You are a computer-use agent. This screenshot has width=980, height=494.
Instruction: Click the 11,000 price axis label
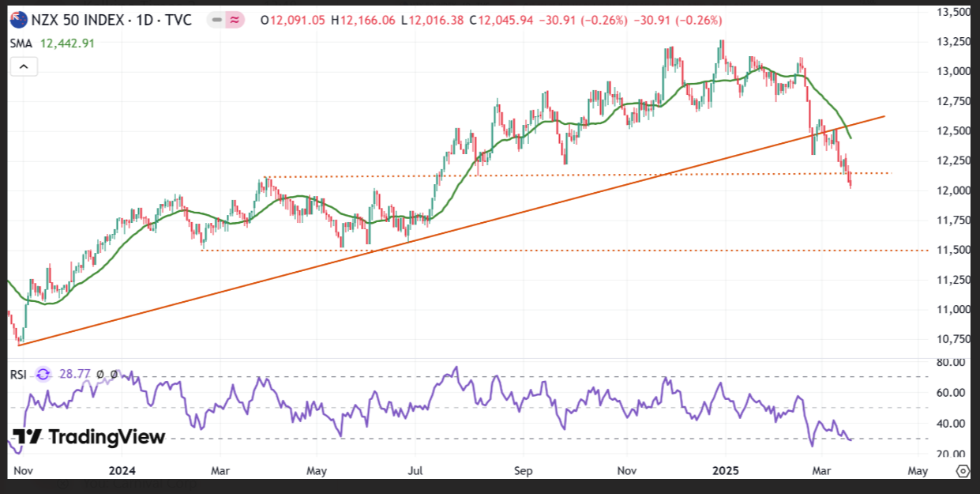[952, 309]
